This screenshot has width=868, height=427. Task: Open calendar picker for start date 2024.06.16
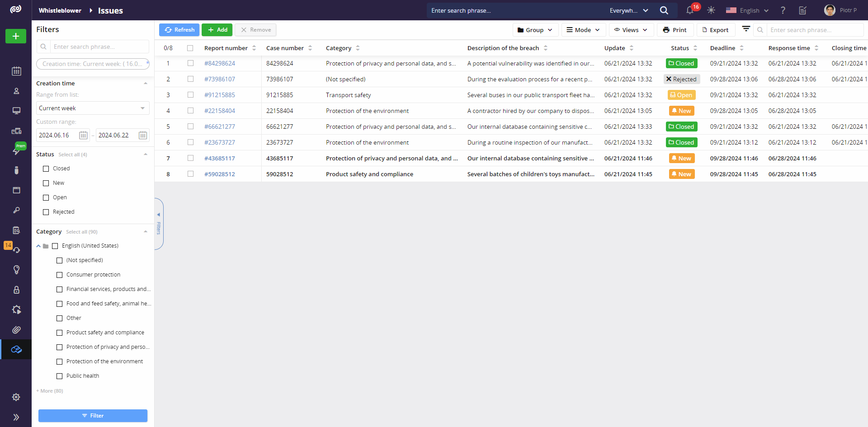tap(83, 135)
